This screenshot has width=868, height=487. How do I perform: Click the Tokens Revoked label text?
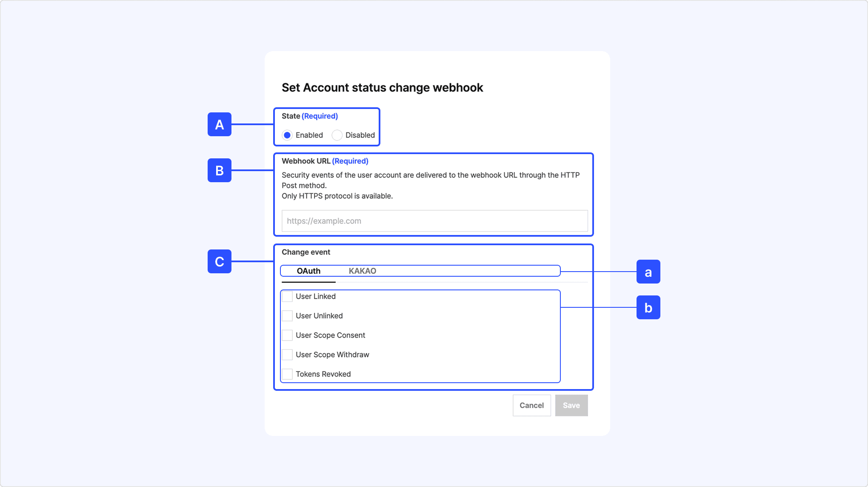[x=323, y=374]
